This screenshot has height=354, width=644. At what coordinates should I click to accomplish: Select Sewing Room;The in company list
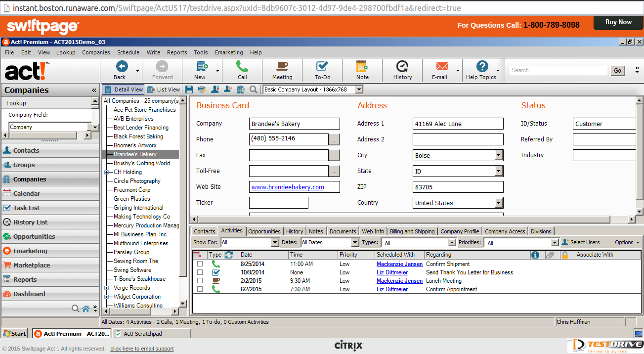coord(136,261)
